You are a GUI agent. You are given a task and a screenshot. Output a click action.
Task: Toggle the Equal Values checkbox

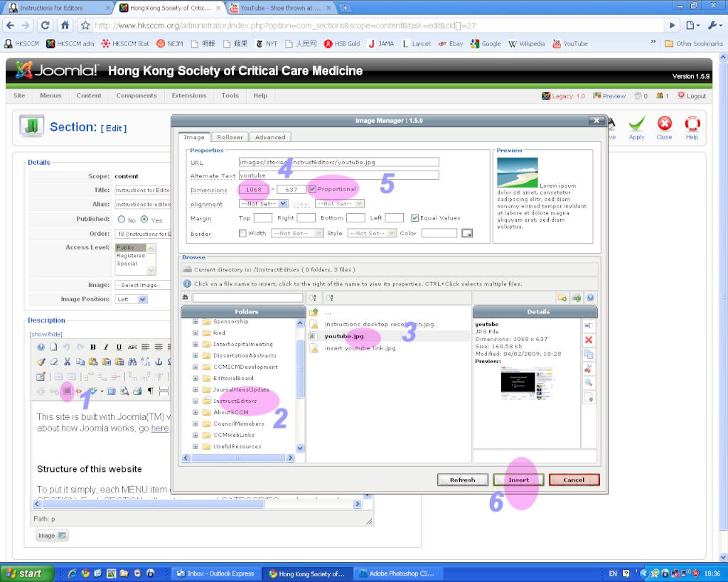point(414,218)
